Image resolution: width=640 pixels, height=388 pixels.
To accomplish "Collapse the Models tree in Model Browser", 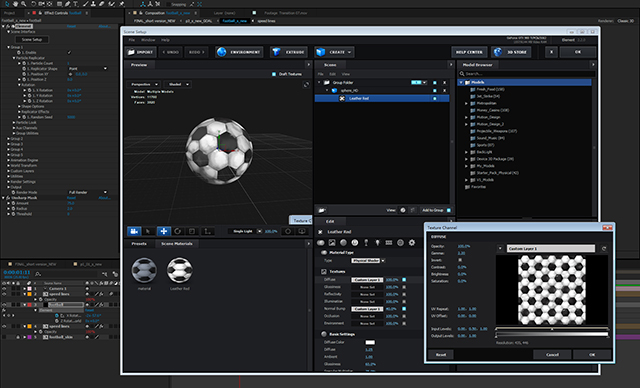I will [x=461, y=82].
